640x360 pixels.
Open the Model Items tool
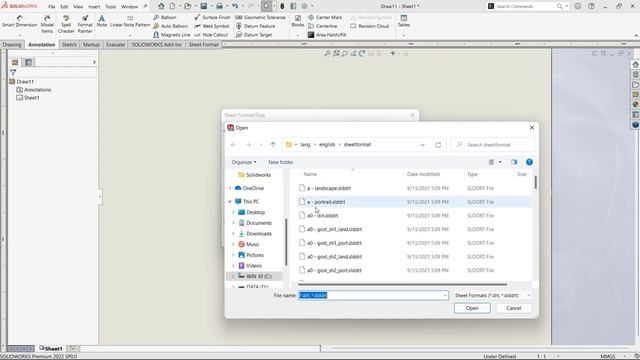47,24
